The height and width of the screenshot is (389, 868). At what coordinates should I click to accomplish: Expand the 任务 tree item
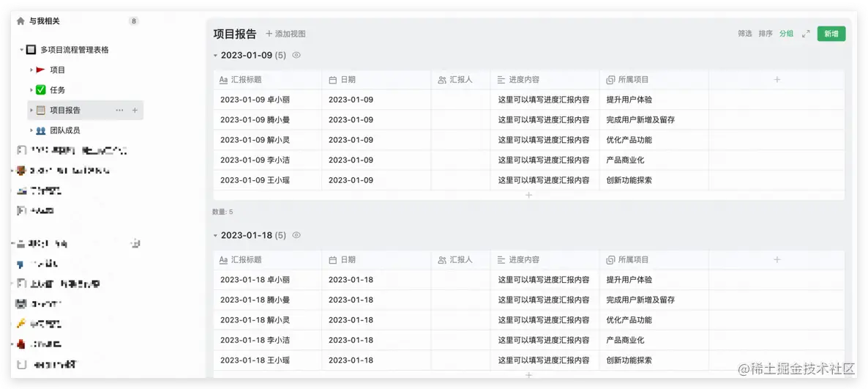pos(31,90)
